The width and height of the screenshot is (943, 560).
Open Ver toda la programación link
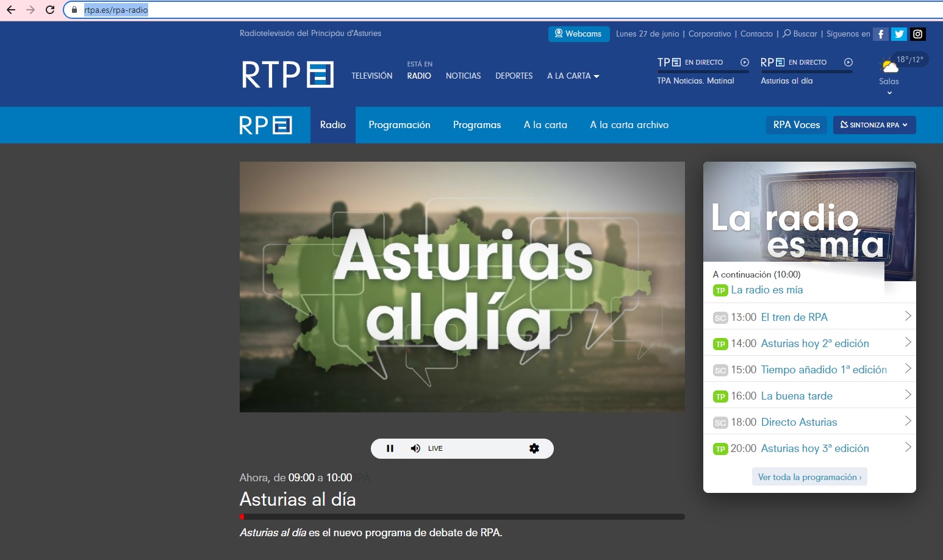tap(809, 477)
